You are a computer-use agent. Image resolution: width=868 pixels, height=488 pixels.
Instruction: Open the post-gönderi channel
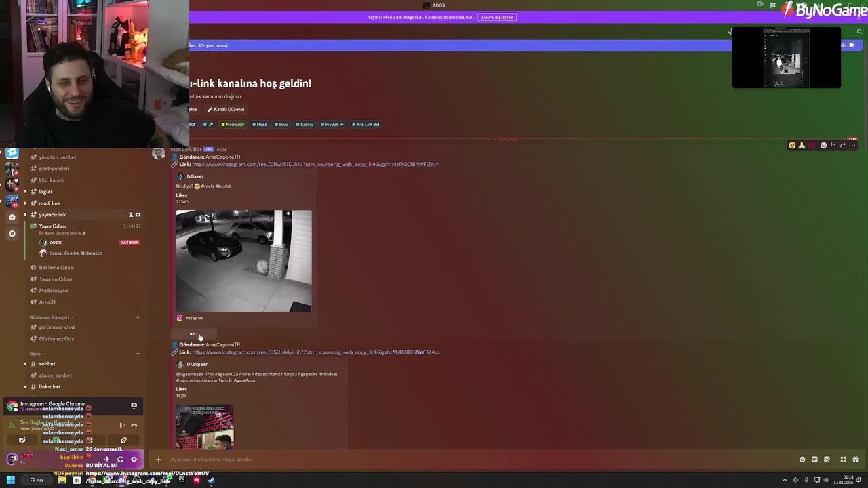54,168
